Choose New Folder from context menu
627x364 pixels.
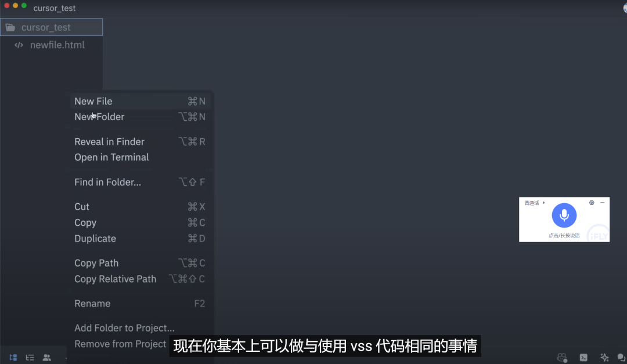pyautogui.click(x=140, y=117)
